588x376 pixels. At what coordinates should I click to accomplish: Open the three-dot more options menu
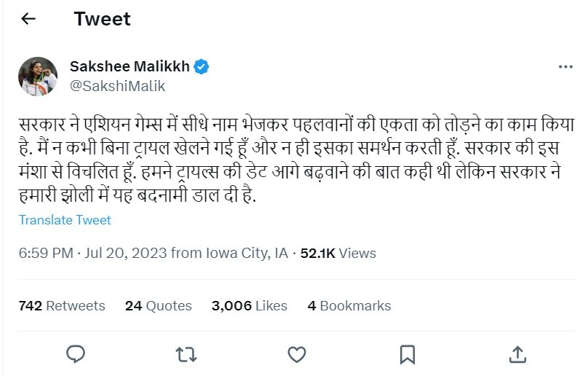[565, 67]
